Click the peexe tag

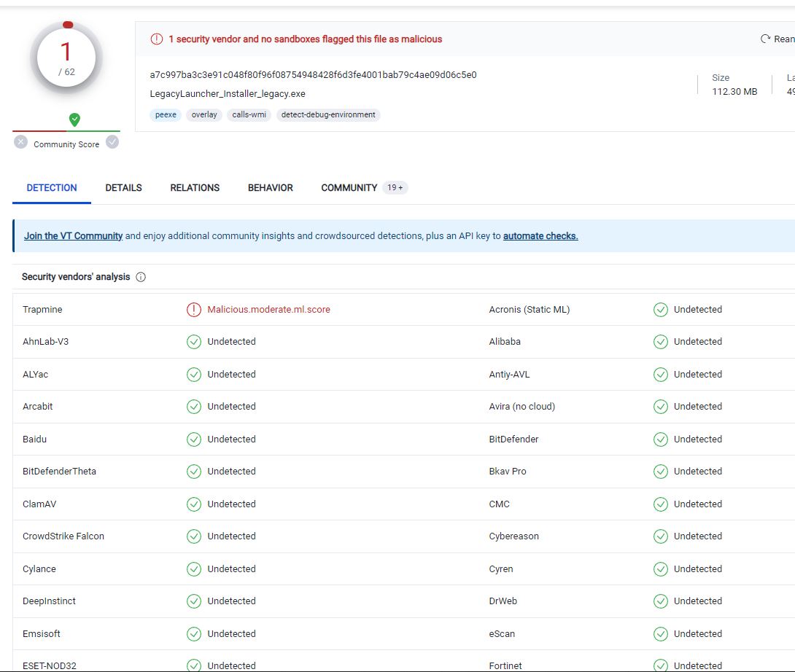166,115
